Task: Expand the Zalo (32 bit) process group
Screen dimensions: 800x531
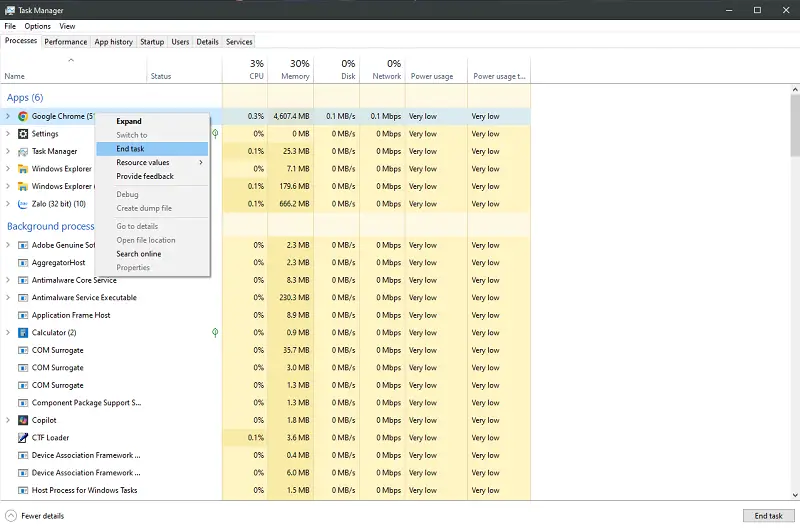Action: (8, 204)
